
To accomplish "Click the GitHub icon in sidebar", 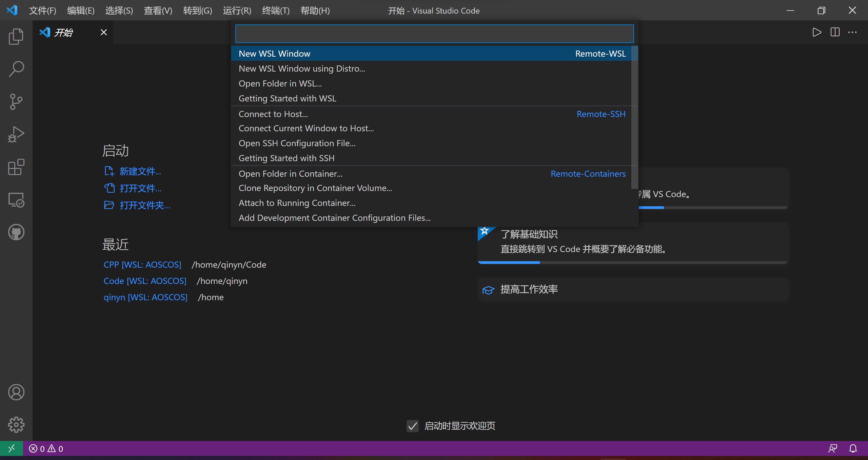I will click(x=16, y=232).
